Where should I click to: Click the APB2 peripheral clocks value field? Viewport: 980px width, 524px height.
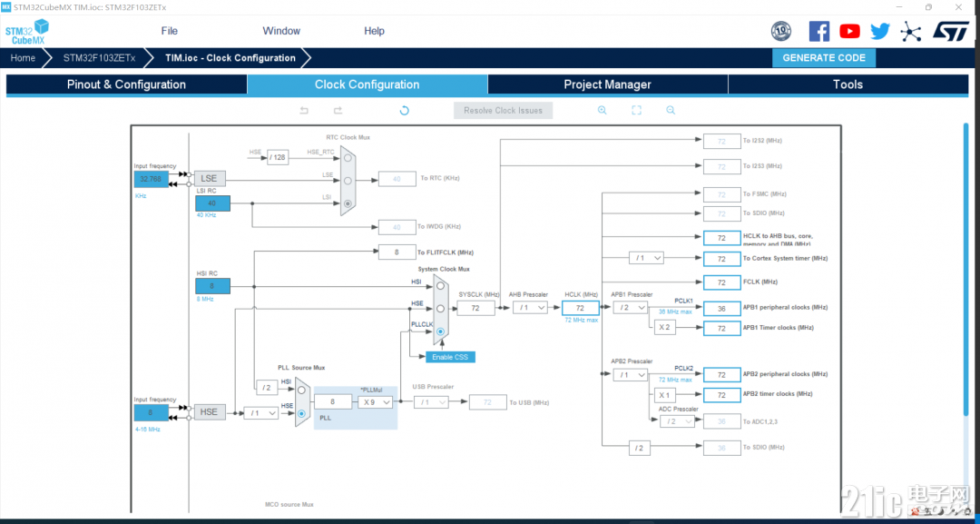click(x=722, y=374)
